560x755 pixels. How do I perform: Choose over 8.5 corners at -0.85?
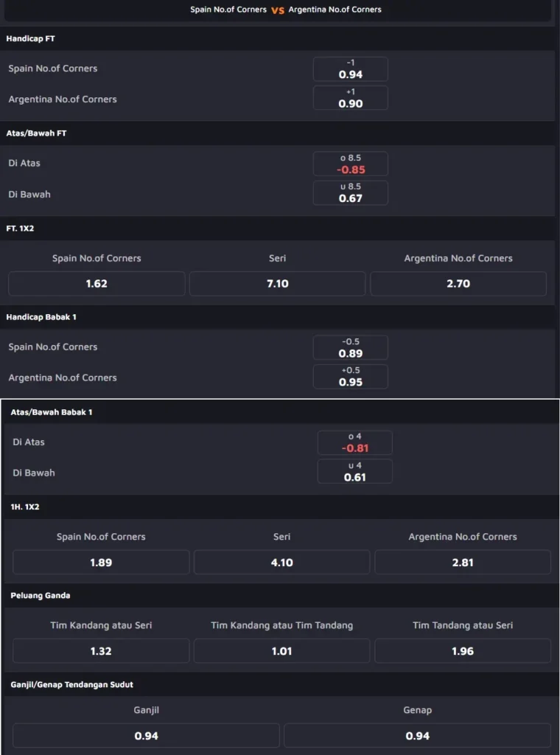coord(350,164)
